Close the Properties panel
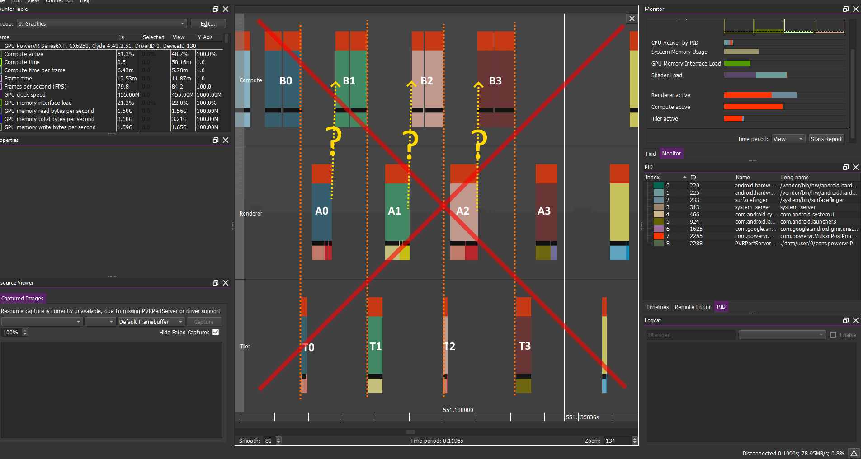 point(226,140)
